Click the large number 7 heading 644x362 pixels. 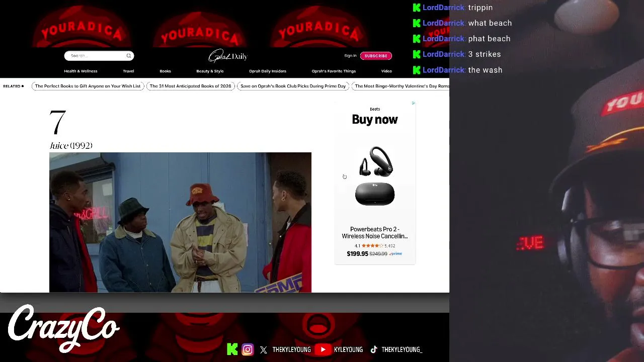click(57, 122)
